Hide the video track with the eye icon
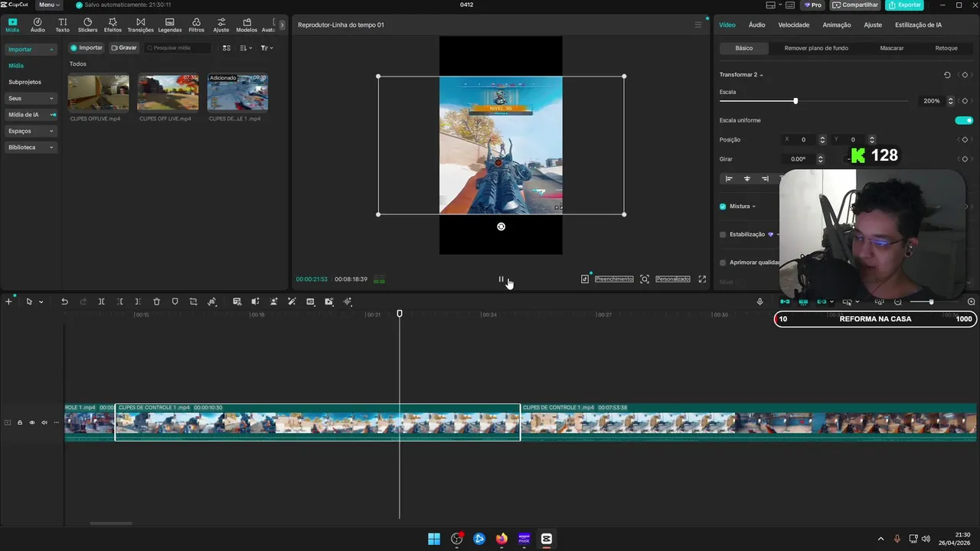Image resolution: width=980 pixels, height=551 pixels. (x=32, y=422)
